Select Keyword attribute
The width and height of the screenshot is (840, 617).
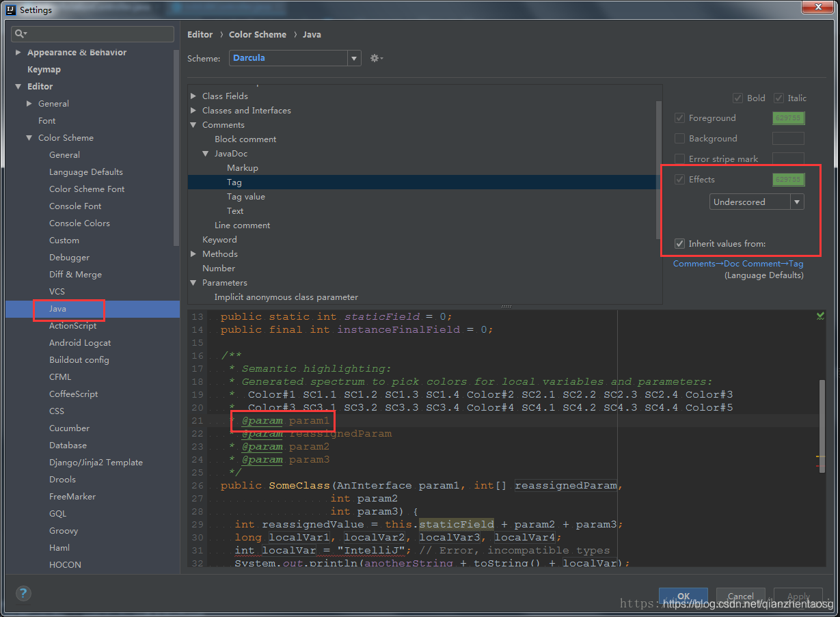219,240
